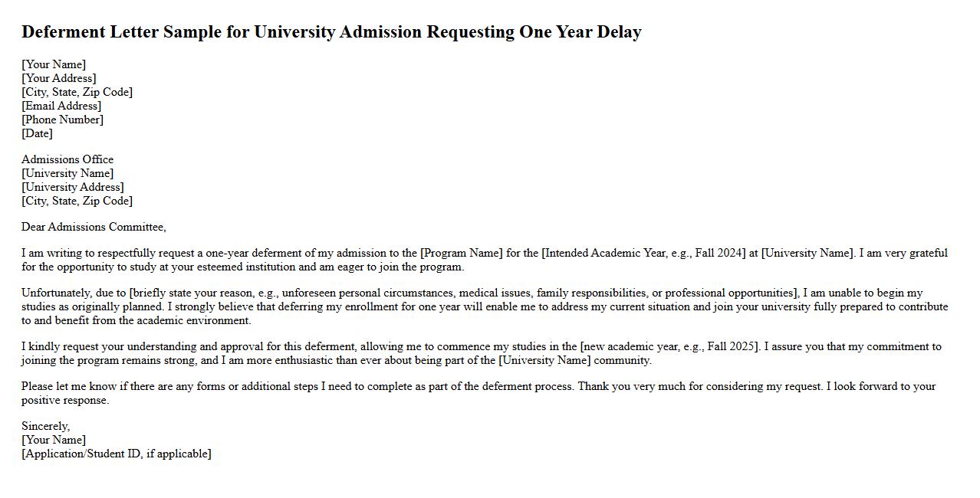Click the [Your Name] signature below Sincerely
Image resolution: width=980 pixels, height=498 pixels.
coord(54,440)
